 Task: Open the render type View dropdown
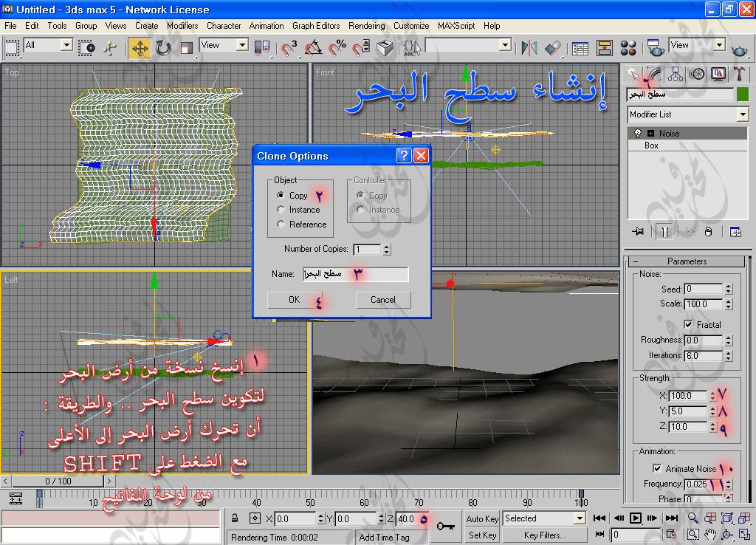click(720, 45)
